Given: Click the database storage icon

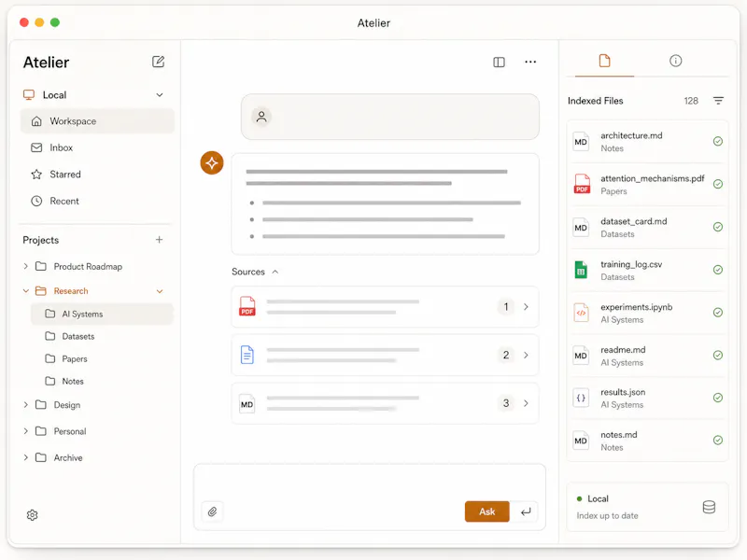Looking at the screenshot, I should (x=709, y=507).
